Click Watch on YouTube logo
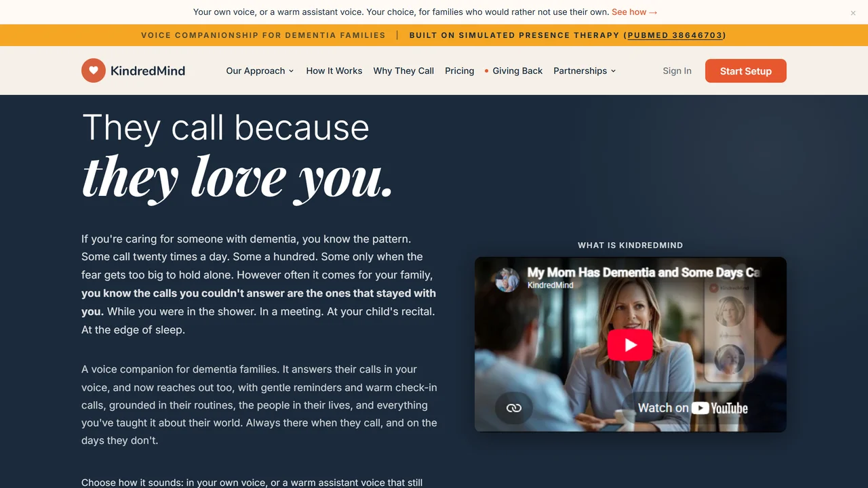The image size is (868, 488). (x=693, y=408)
